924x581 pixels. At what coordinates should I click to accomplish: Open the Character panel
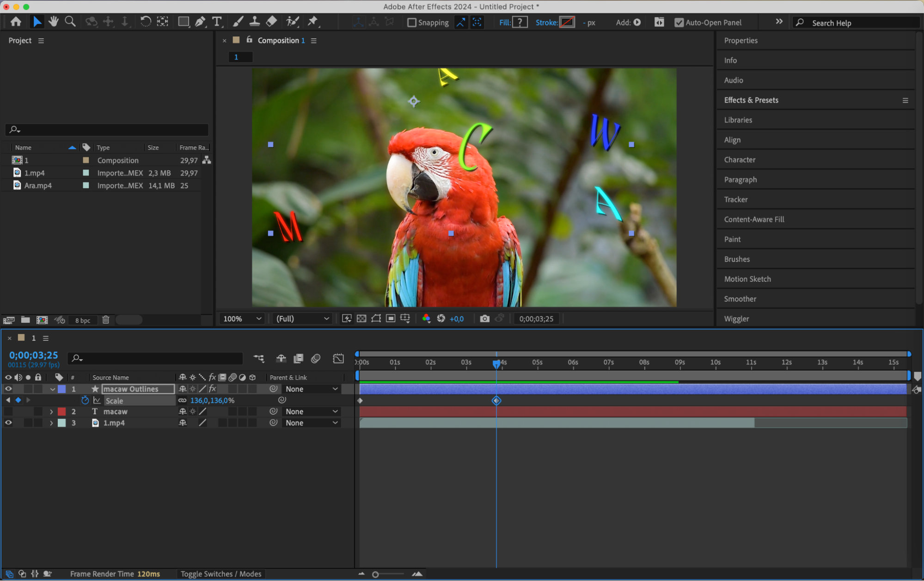(740, 160)
